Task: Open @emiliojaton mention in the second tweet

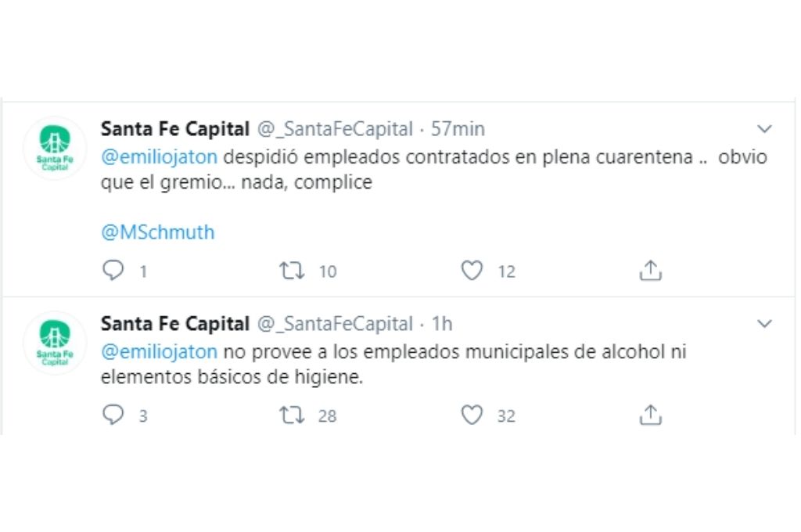Action: coord(160,351)
